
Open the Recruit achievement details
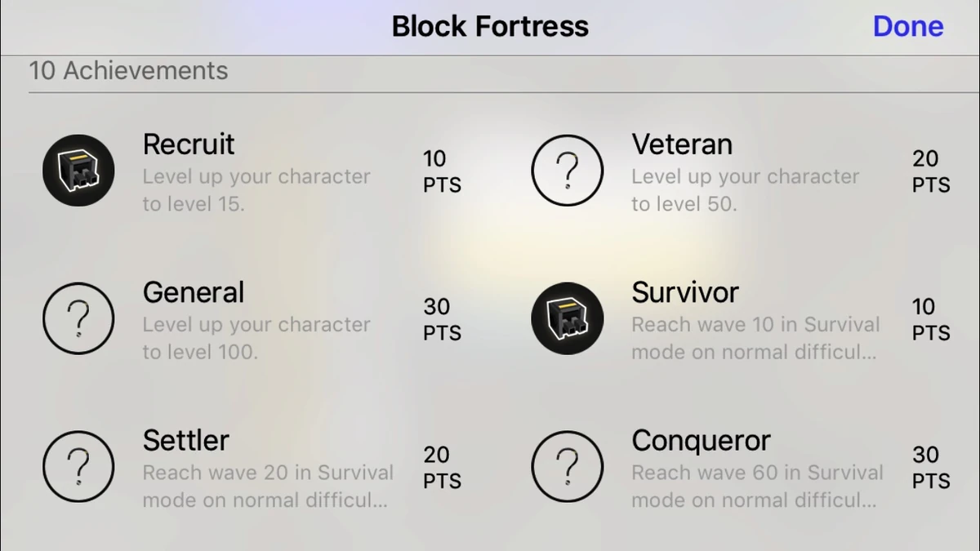coord(189,144)
